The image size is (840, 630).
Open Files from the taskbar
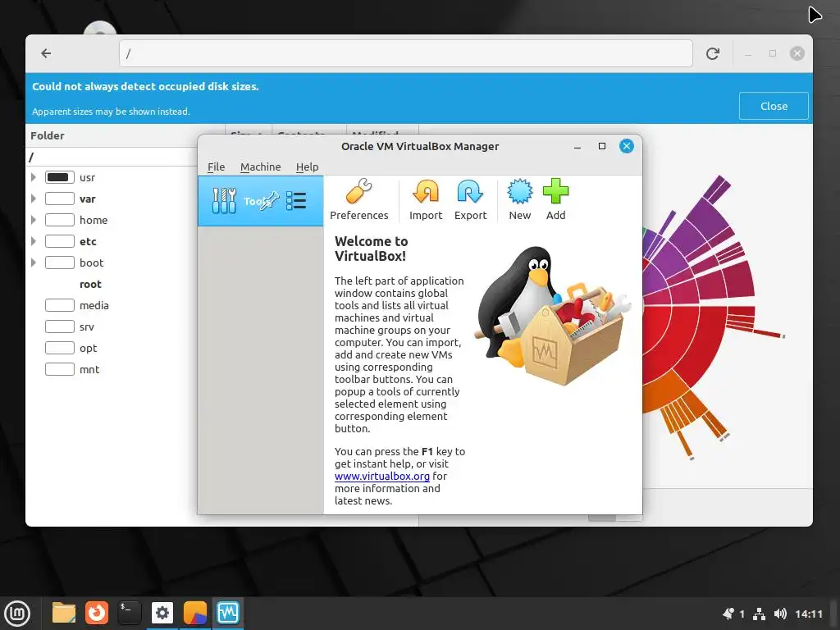pyautogui.click(x=64, y=613)
